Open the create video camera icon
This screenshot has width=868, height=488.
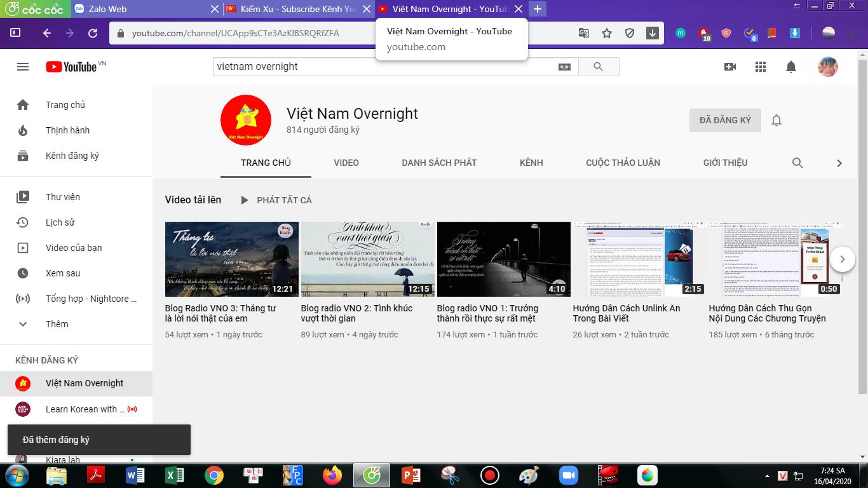(730, 67)
